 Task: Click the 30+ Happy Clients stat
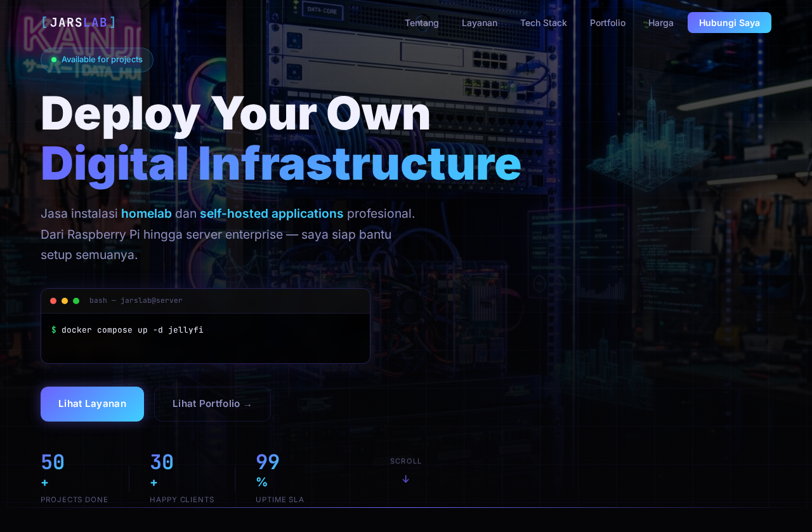coord(182,478)
